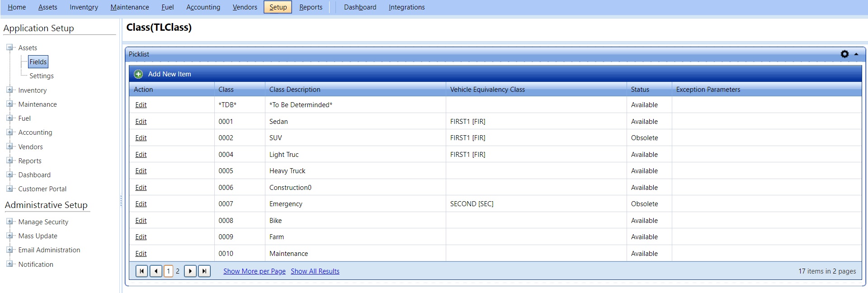Image resolution: width=868 pixels, height=293 pixels.
Task: Edit the 0009 Farm row
Action: (141, 237)
